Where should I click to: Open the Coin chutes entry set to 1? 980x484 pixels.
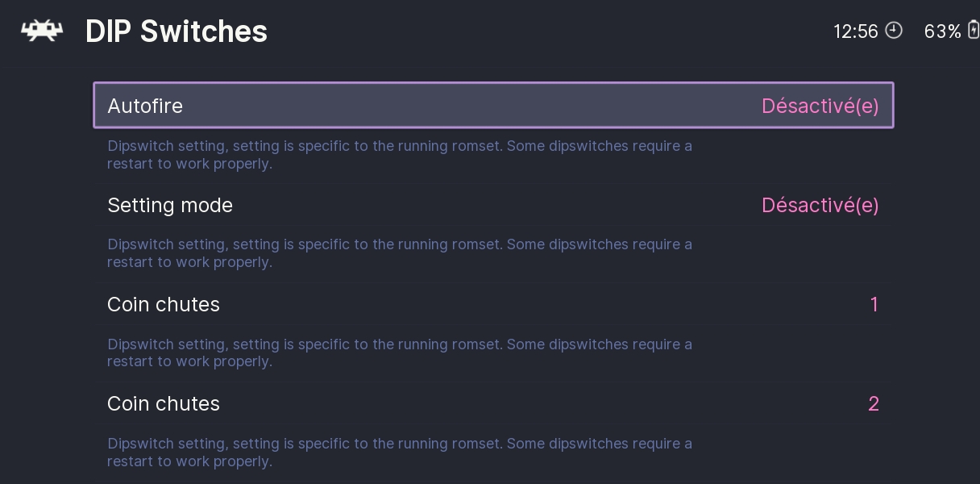pos(164,305)
